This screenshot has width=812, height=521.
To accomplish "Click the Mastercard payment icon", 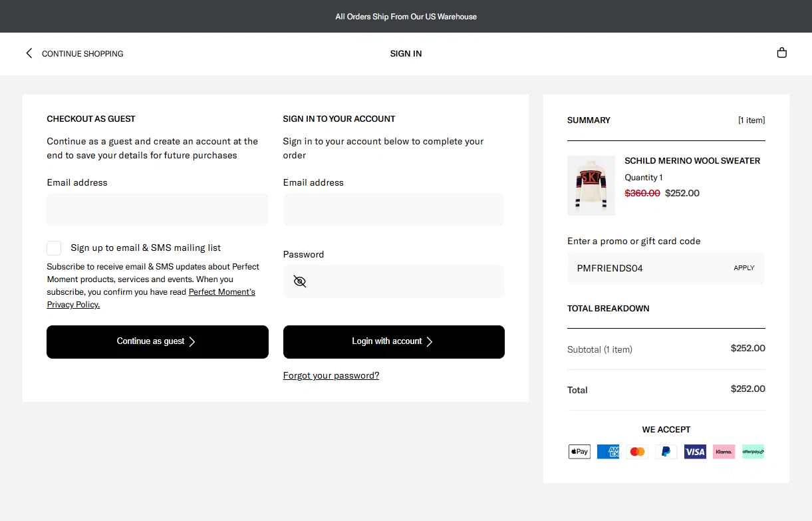I will pyautogui.click(x=637, y=452).
